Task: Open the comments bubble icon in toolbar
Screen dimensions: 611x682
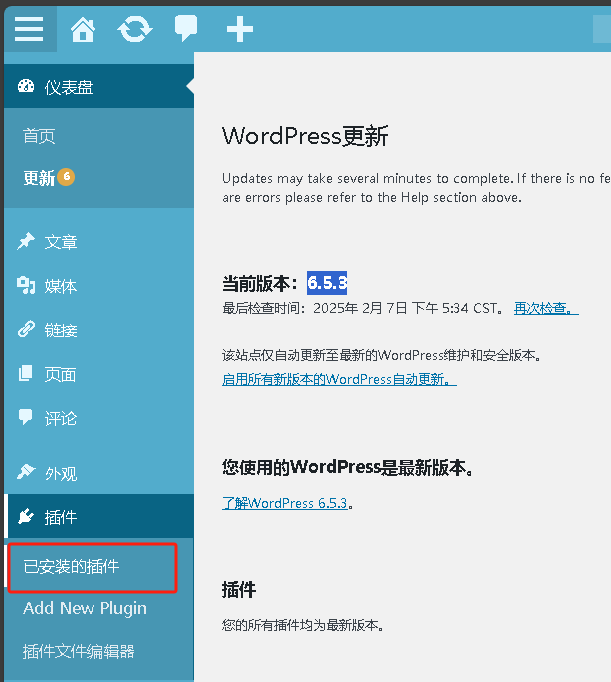Action: tap(186, 28)
